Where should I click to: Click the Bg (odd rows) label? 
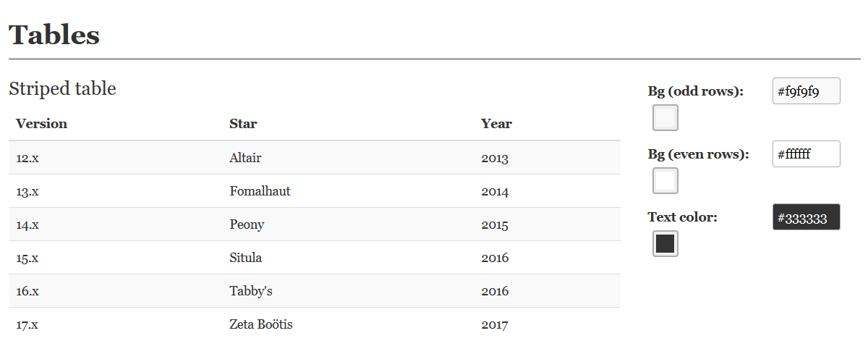pos(696,91)
